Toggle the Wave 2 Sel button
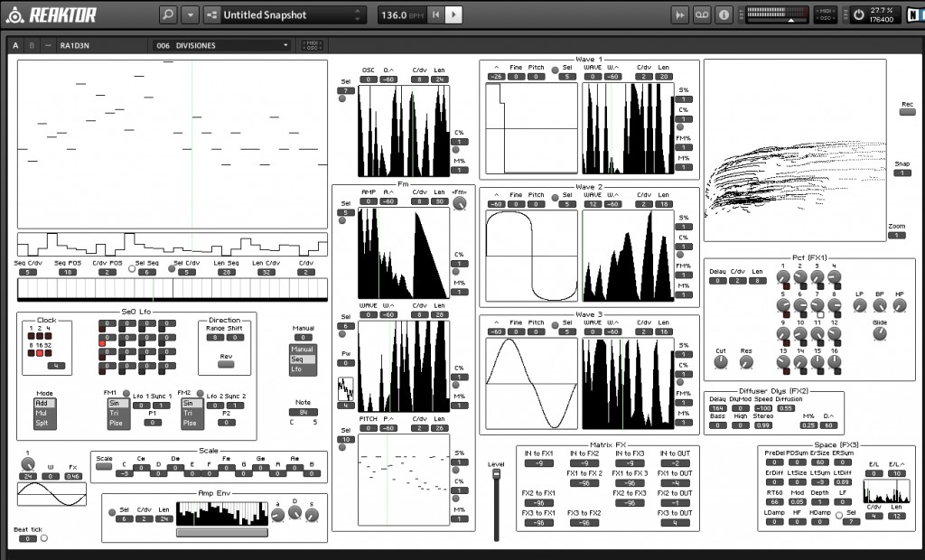 [556, 198]
